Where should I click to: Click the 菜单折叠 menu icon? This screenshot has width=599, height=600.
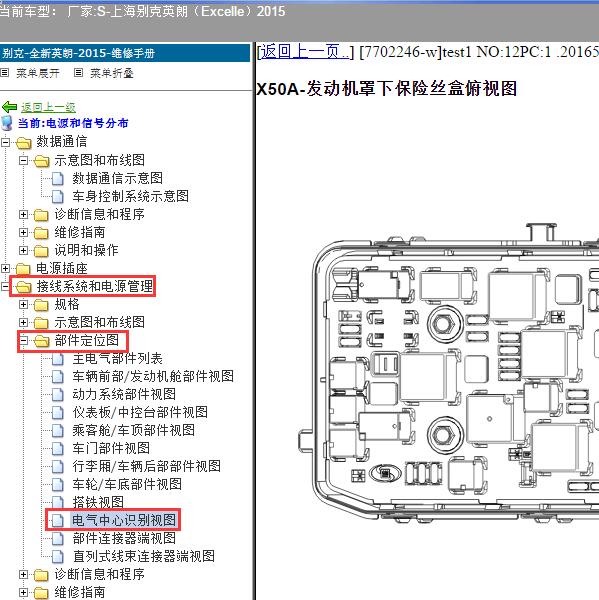point(78,72)
